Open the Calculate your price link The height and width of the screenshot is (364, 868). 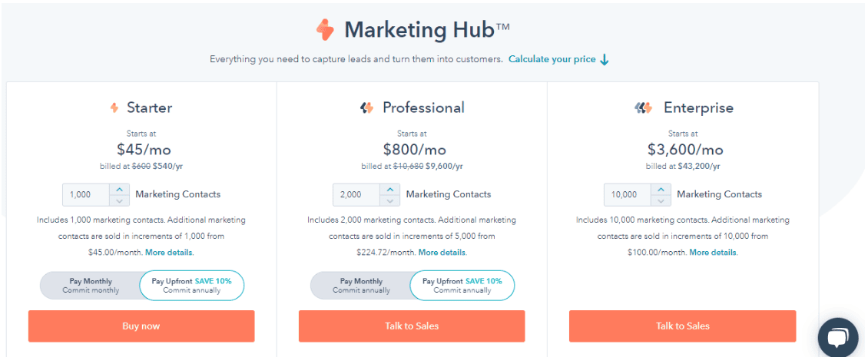point(552,59)
